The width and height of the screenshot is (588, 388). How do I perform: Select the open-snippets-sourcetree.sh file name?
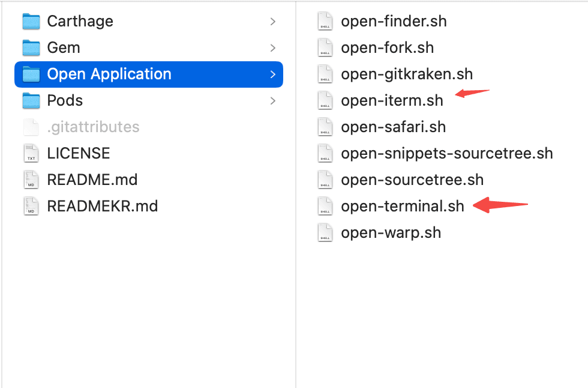446,154
